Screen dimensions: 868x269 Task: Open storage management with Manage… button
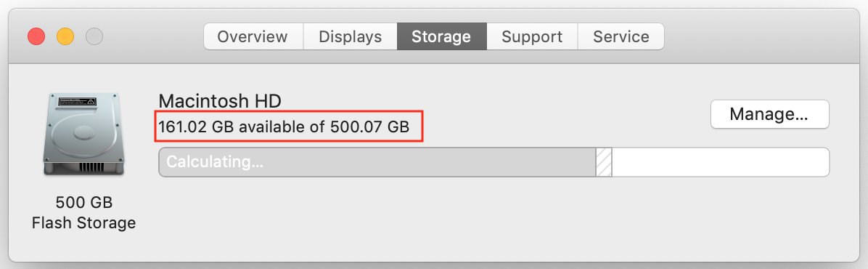click(x=769, y=114)
